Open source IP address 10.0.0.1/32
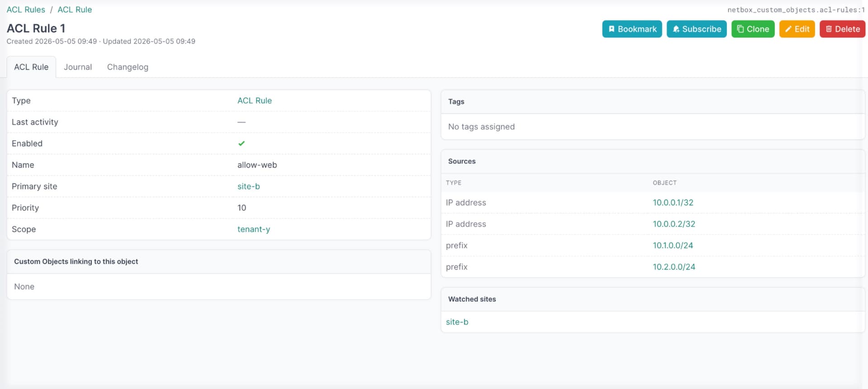The width and height of the screenshot is (868, 389). (x=673, y=202)
